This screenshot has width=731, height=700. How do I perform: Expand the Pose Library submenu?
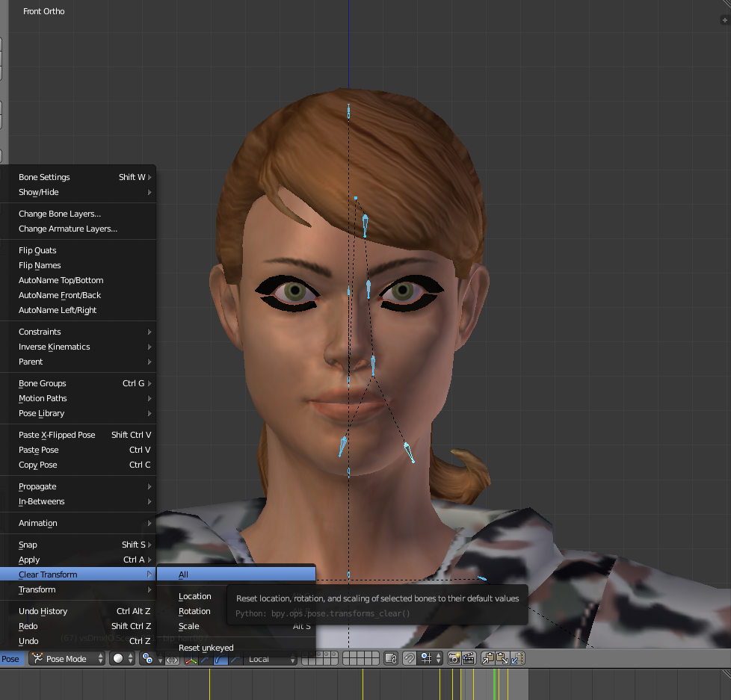click(x=78, y=413)
